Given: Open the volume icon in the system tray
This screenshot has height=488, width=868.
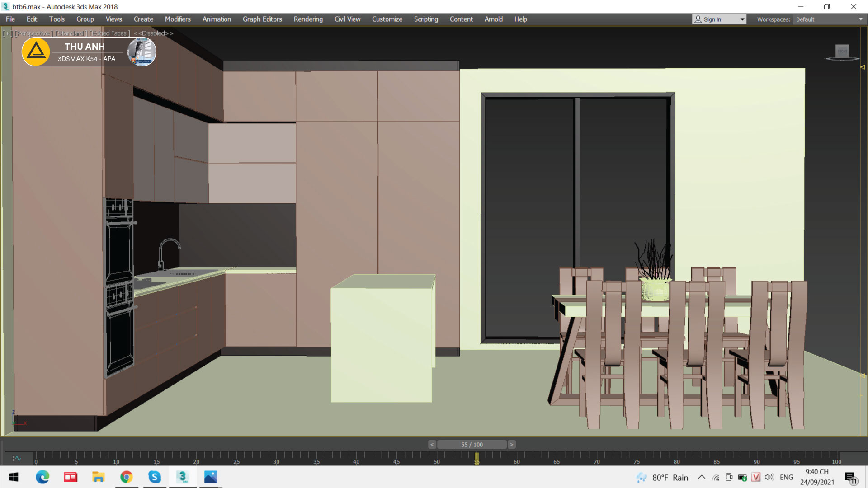Looking at the screenshot, I should 769,477.
